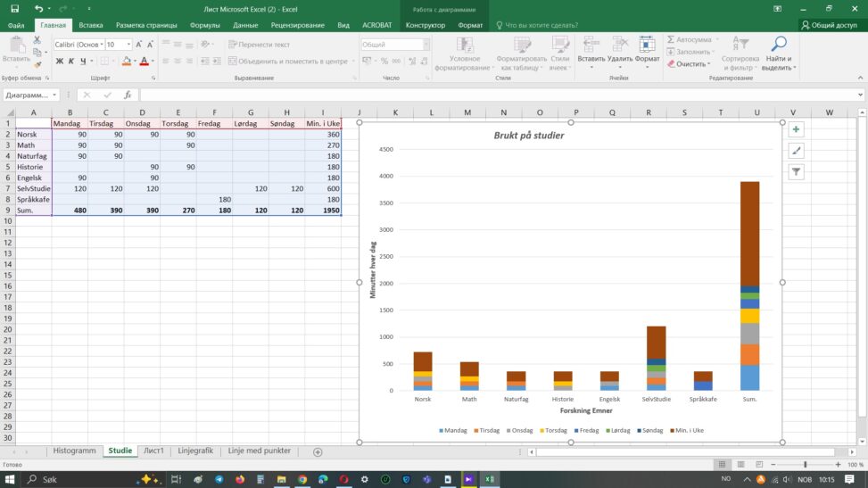Open the Windows Start menu
Screen dimensions: 868x488
tap(10, 479)
